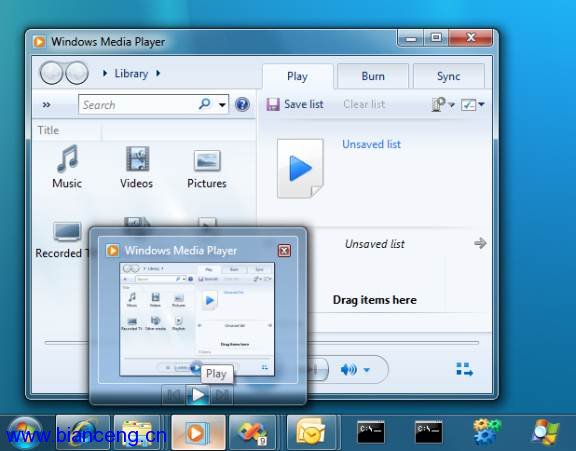Open the device options dropdown
Screen dimensions: 576x451
pos(443,105)
